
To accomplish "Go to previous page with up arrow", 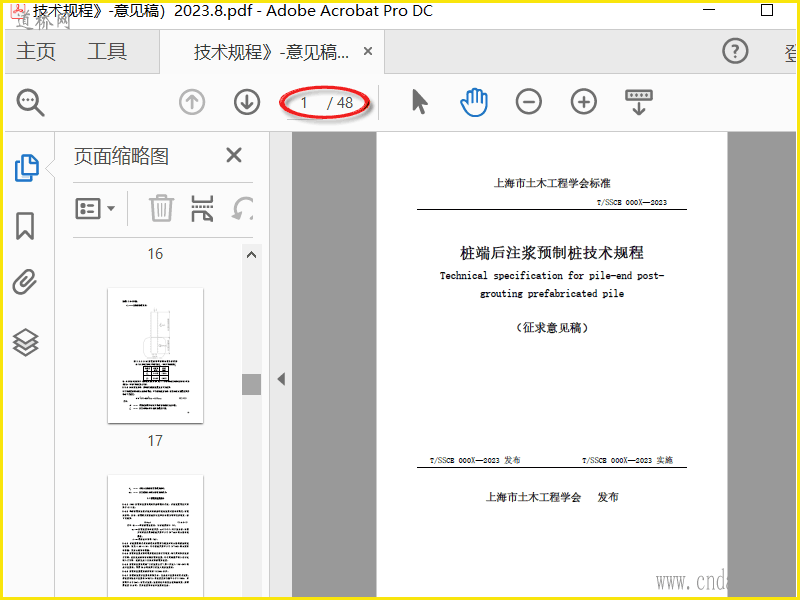I will pyautogui.click(x=192, y=102).
